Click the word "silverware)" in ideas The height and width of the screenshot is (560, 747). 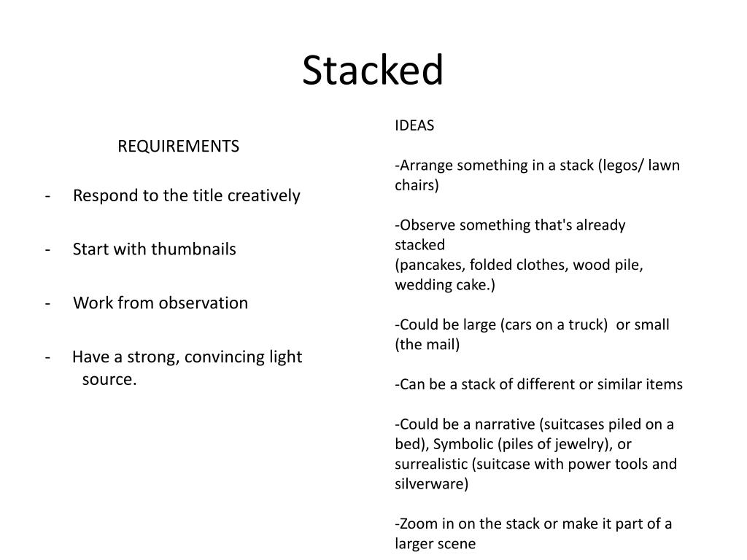431,483
